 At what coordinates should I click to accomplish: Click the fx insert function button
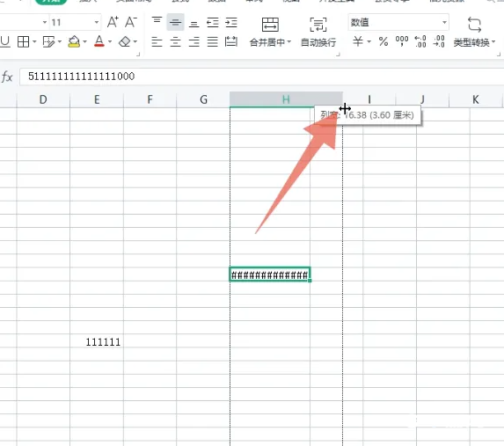pyautogui.click(x=7, y=77)
